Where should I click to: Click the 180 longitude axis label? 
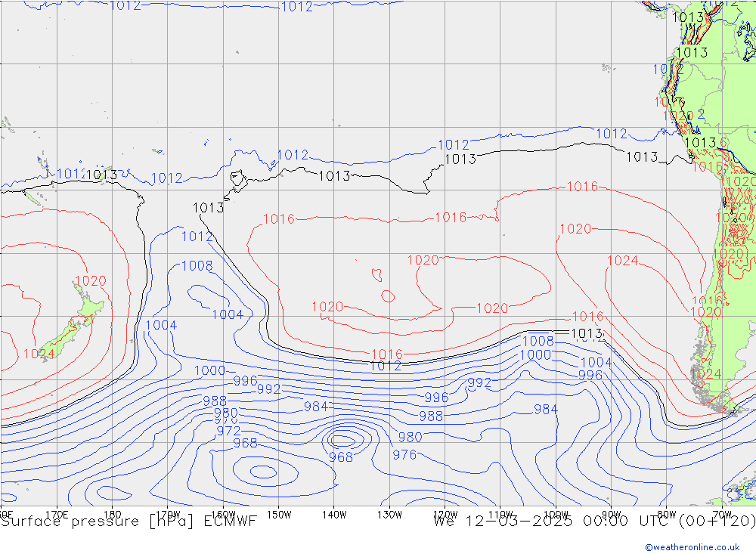[x=113, y=515]
